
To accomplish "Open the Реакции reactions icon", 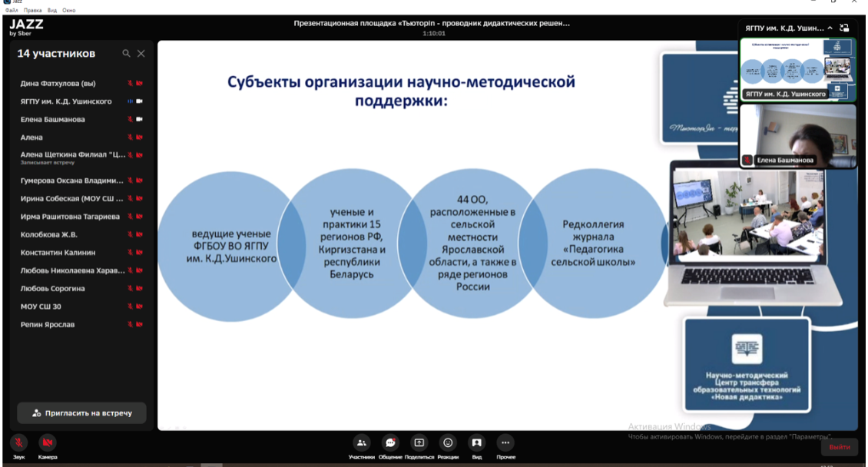I will point(448,443).
